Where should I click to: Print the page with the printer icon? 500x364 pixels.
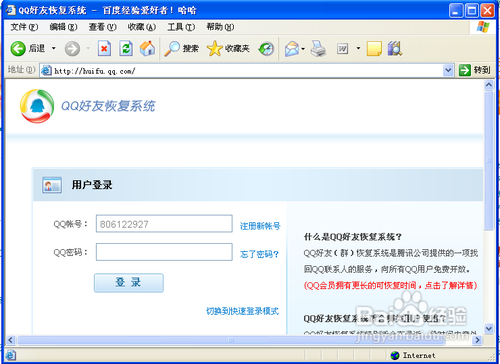318,49
